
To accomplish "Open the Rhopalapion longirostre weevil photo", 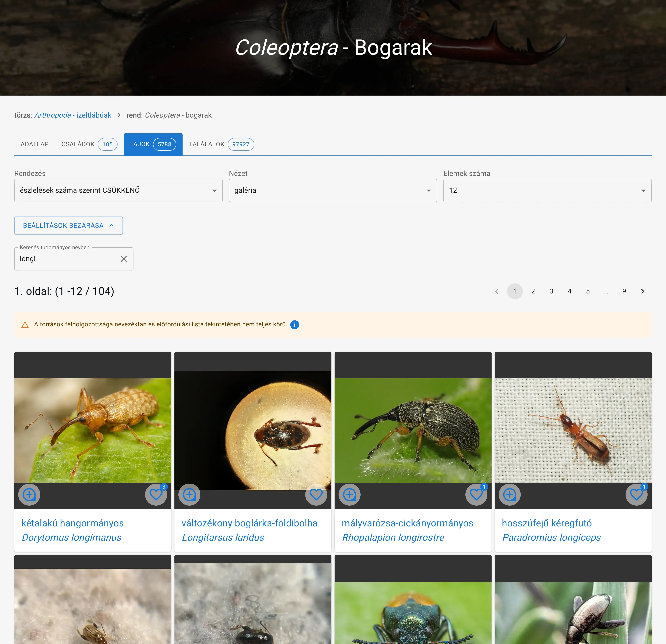I will 412,430.
